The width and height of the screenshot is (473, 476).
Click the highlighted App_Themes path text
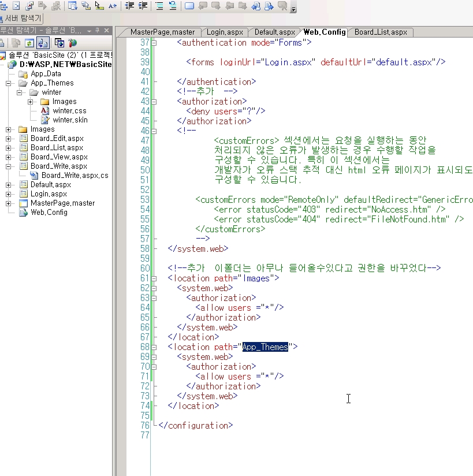[265, 347]
